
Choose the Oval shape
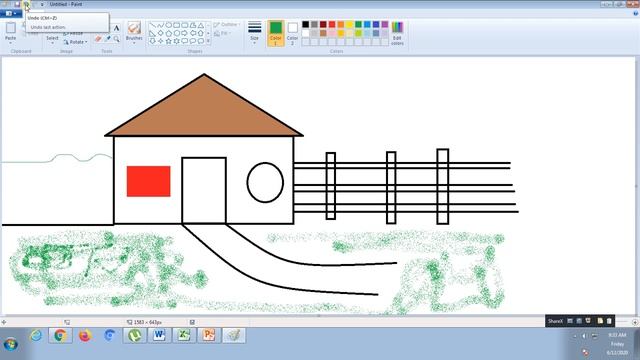click(x=169, y=25)
